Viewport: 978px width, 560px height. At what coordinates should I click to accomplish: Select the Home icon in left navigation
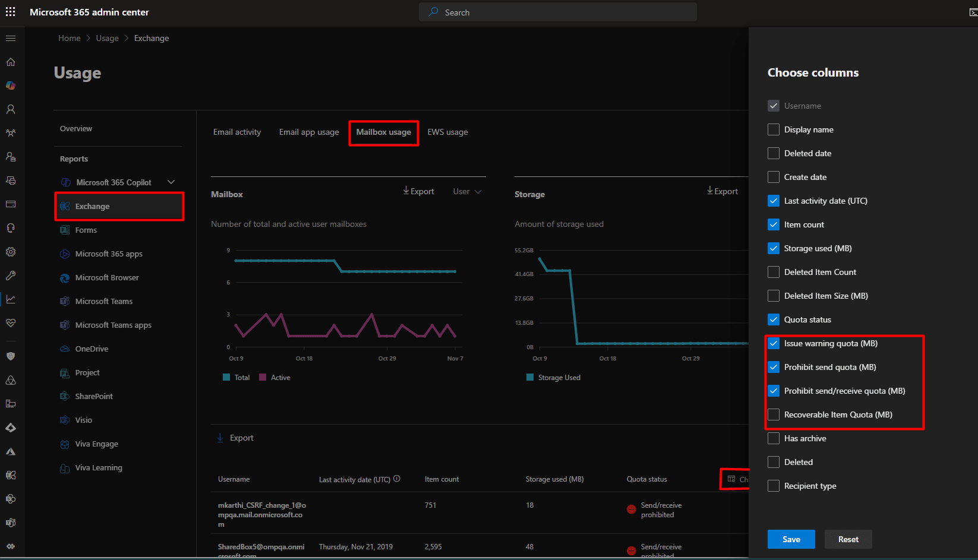click(10, 62)
